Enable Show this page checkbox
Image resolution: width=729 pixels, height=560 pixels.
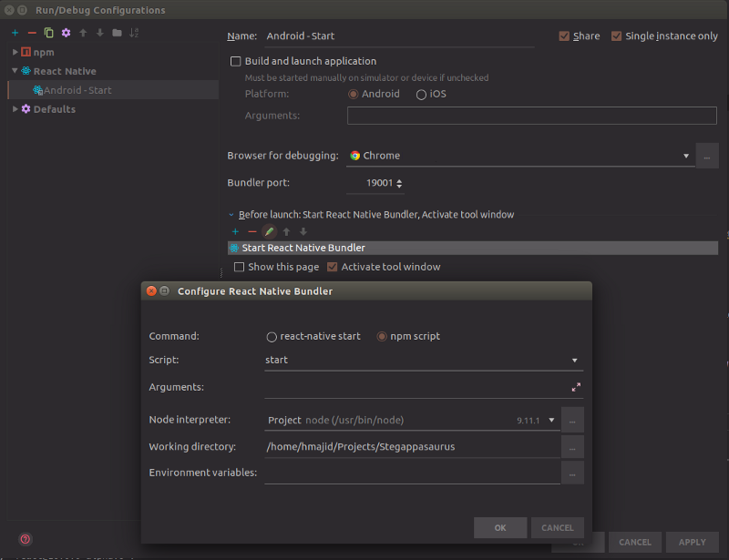click(x=239, y=267)
